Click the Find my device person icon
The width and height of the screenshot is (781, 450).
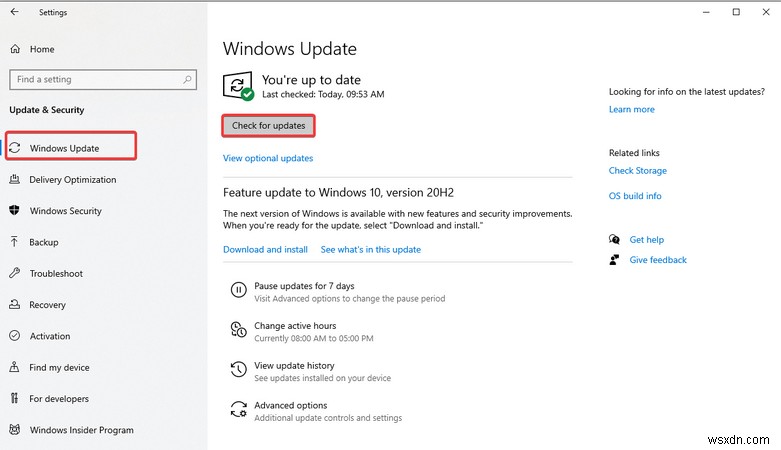click(x=14, y=367)
